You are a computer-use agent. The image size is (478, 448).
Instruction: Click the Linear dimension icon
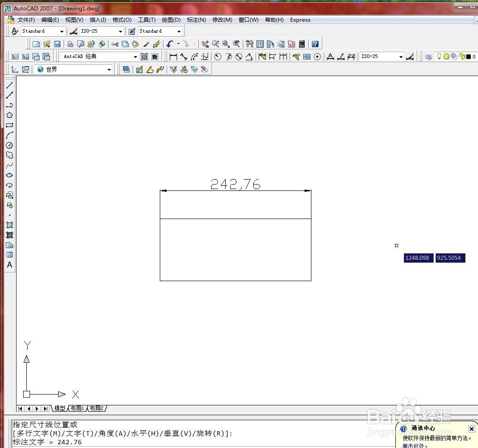[173, 57]
